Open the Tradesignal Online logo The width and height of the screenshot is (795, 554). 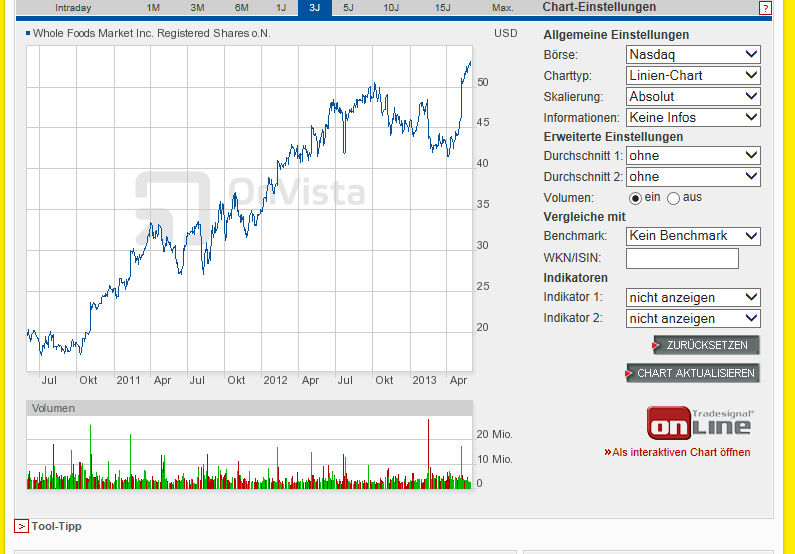700,424
